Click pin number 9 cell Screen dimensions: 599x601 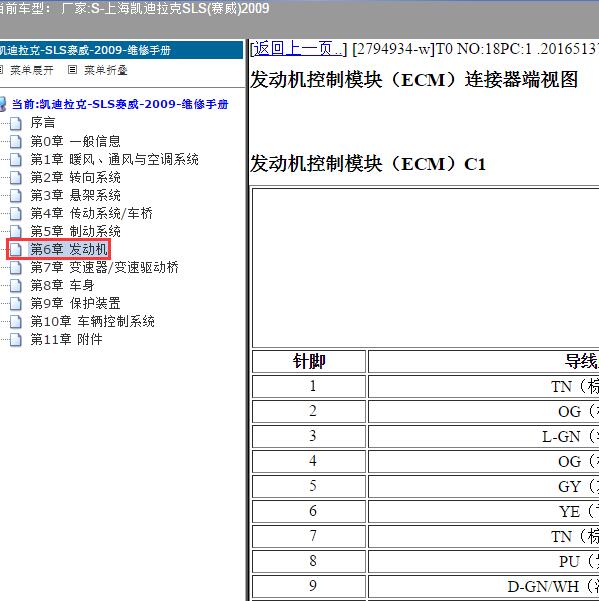pos(309,586)
